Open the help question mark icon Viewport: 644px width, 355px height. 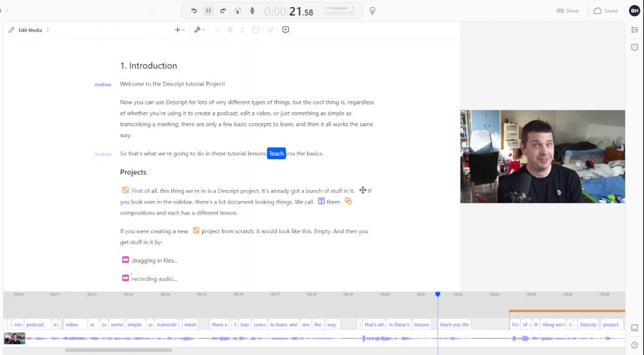(x=634, y=345)
